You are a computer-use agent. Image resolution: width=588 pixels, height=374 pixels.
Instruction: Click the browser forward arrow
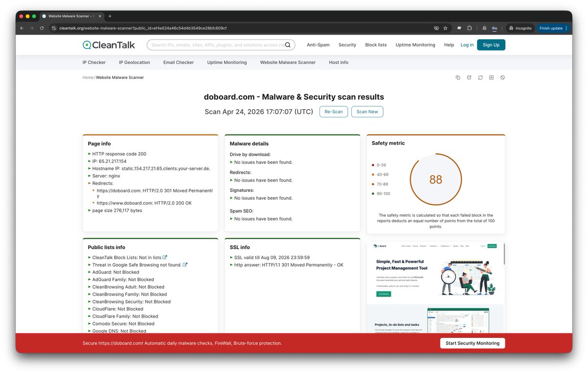point(32,28)
